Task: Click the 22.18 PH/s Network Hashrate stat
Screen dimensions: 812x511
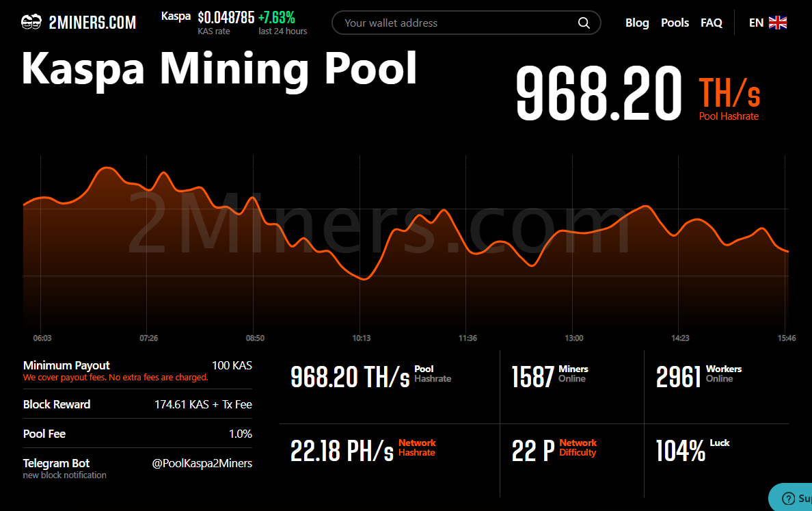Action: click(x=363, y=450)
